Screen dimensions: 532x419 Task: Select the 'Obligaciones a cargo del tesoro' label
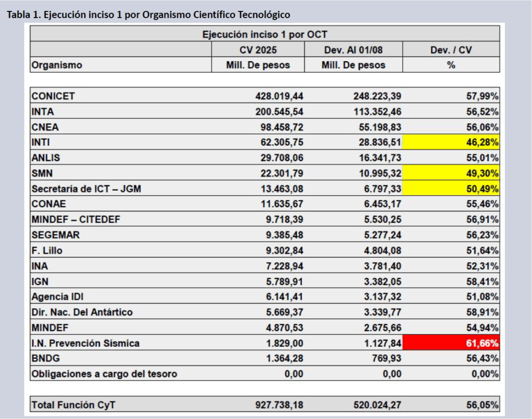(104, 374)
